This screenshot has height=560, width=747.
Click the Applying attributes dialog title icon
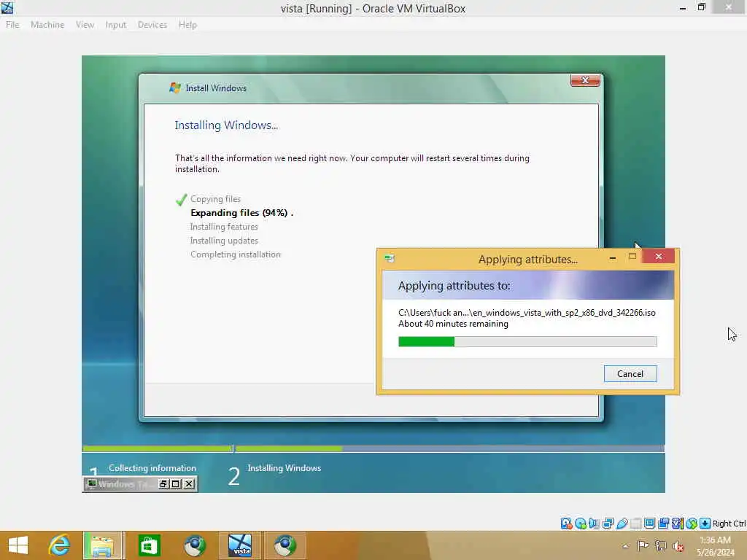click(x=390, y=259)
